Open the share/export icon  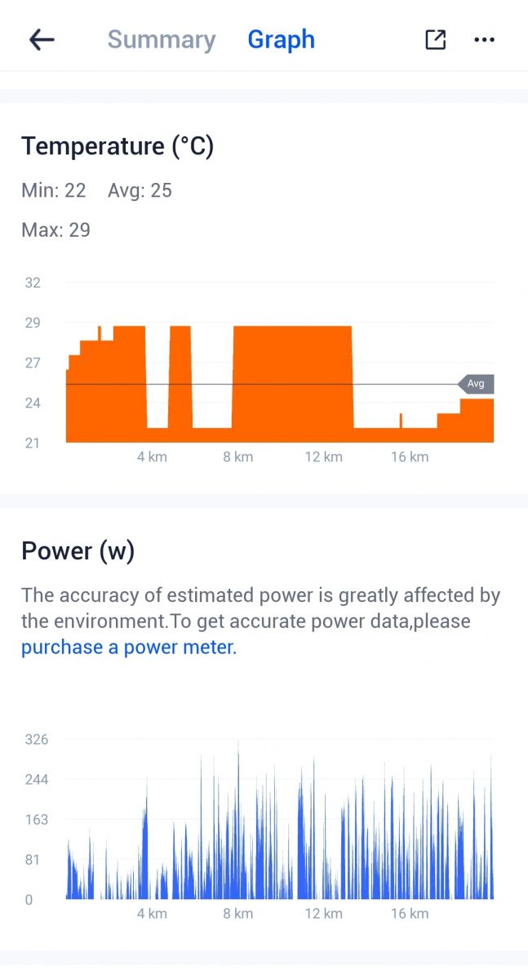(436, 39)
